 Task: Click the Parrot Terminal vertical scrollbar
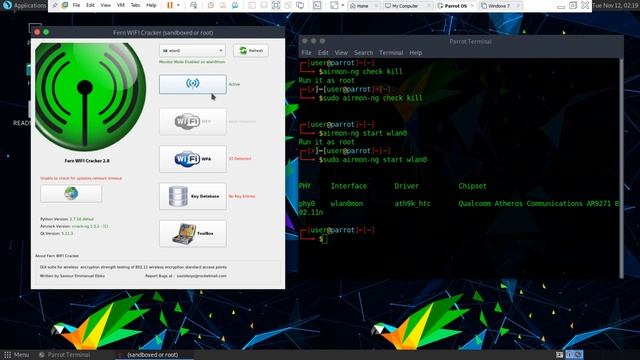621,167
